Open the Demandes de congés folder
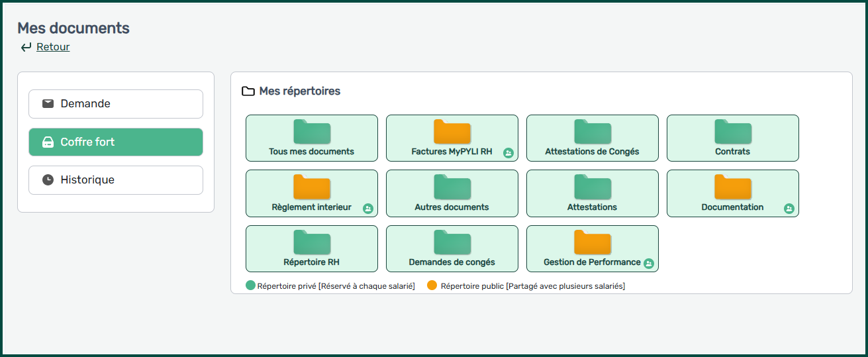The image size is (868, 357). [452, 249]
